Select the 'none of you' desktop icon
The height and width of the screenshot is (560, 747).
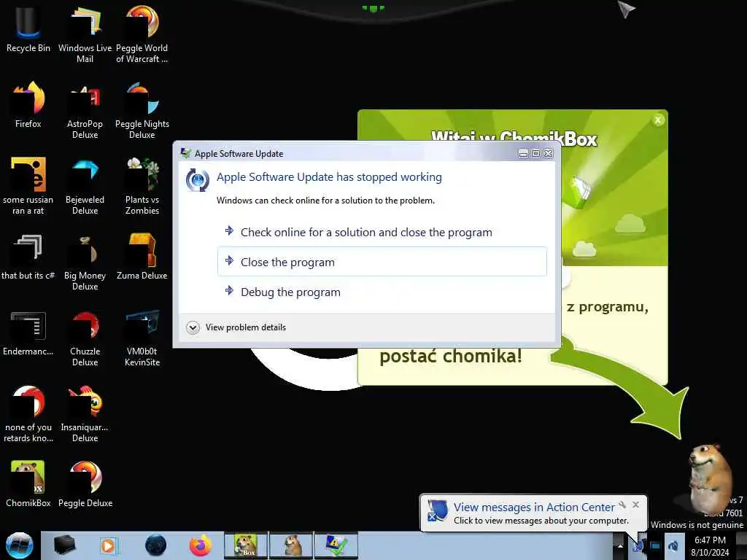pos(28,414)
